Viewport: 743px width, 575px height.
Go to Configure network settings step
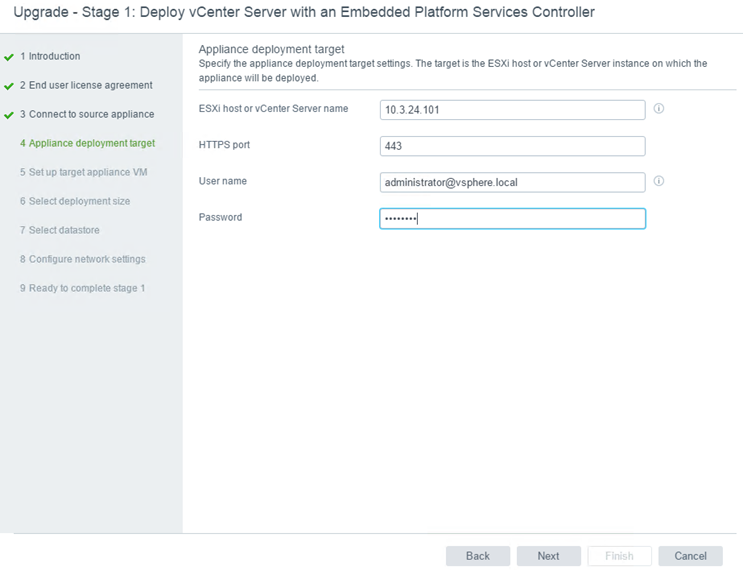82,259
